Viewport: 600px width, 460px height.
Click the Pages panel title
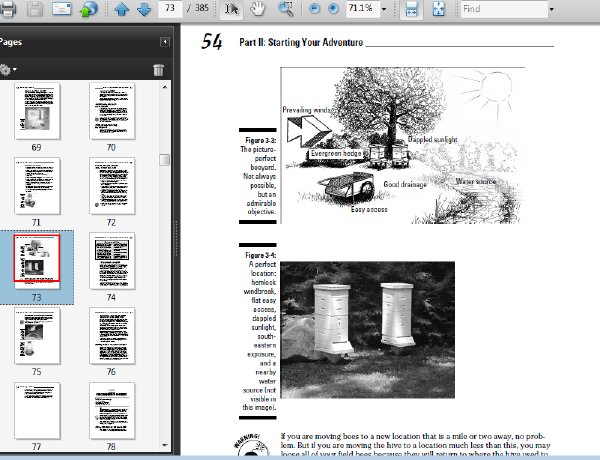coord(11,42)
